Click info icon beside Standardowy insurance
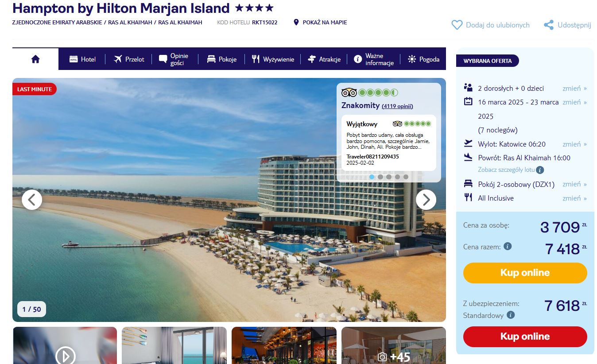This screenshot has height=364, width=597. tap(510, 315)
